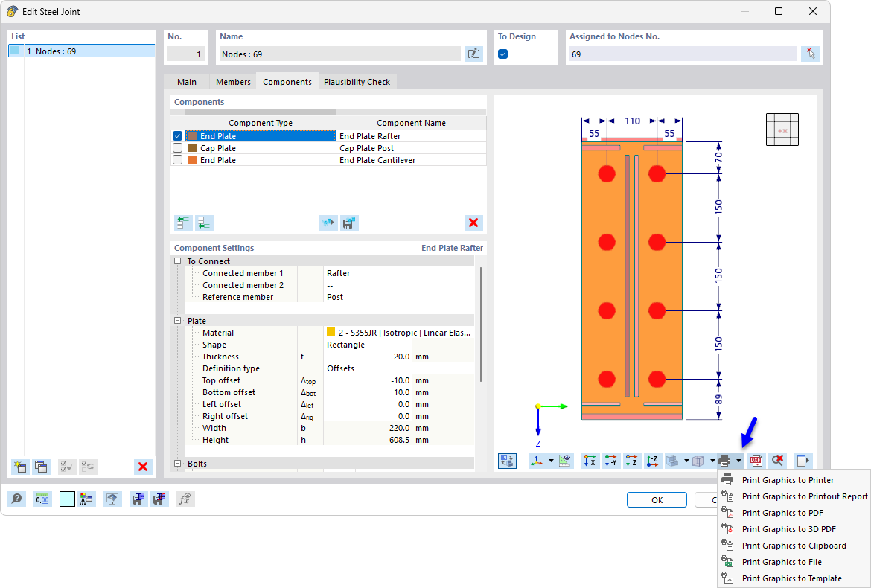Click the Name input field with Nodes : 69

point(340,54)
